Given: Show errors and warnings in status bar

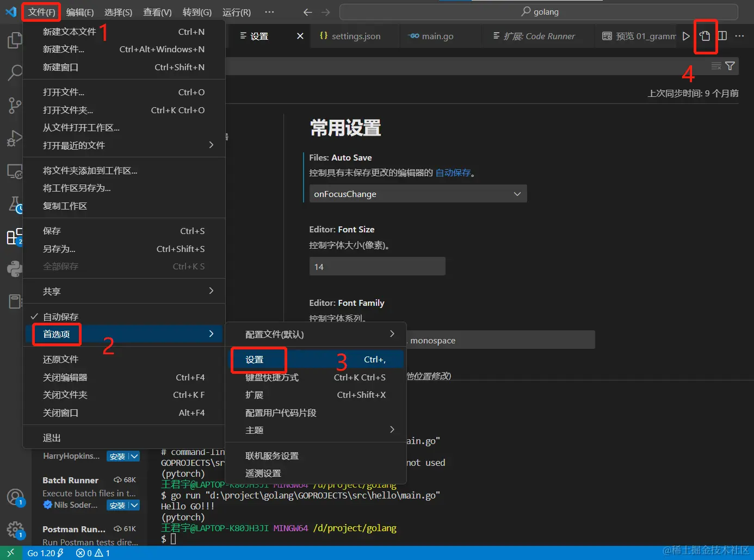Looking at the screenshot, I should [93, 553].
